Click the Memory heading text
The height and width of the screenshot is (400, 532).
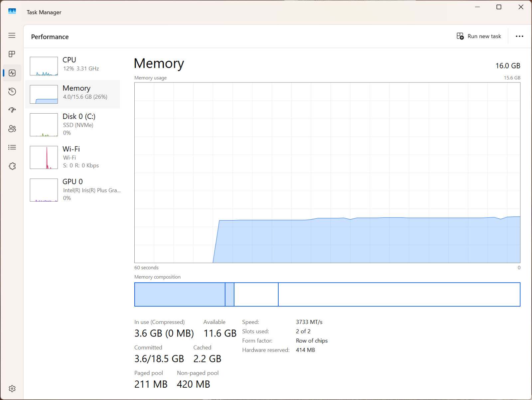[159, 63]
